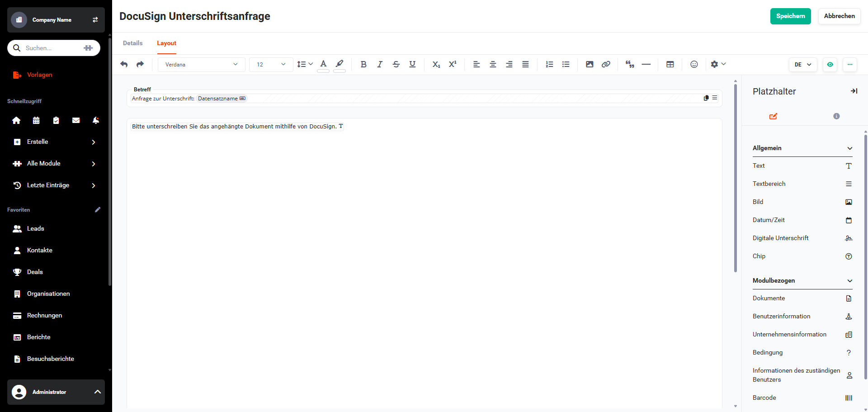Image resolution: width=868 pixels, height=412 pixels.
Task: Insert an image
Action: pyautogui.click(x=590, y=64)
